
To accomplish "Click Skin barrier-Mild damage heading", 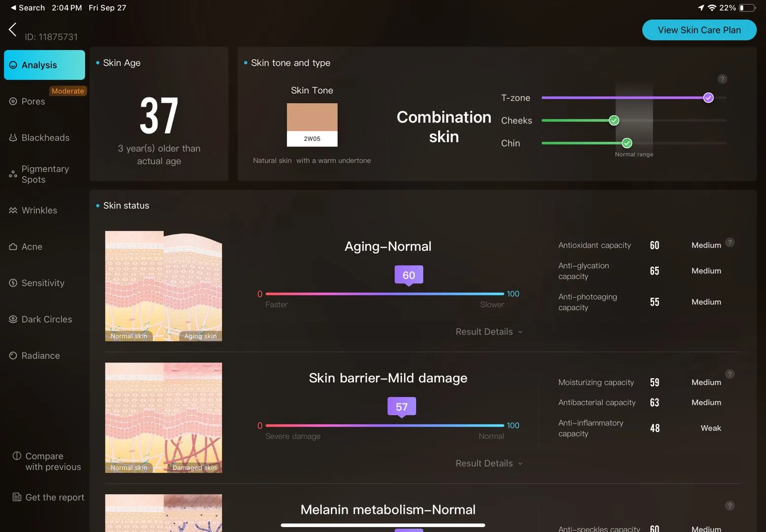I will click(x=388, y=378).
